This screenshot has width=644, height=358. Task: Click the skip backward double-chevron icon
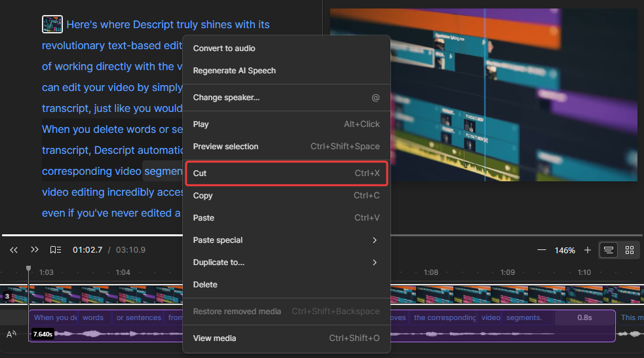click(13, 250)
